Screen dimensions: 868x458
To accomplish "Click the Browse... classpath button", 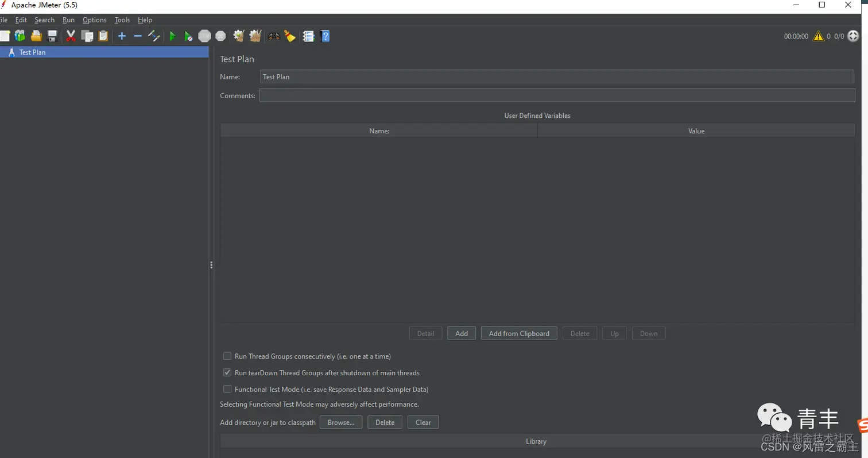I will click(341, 422).
